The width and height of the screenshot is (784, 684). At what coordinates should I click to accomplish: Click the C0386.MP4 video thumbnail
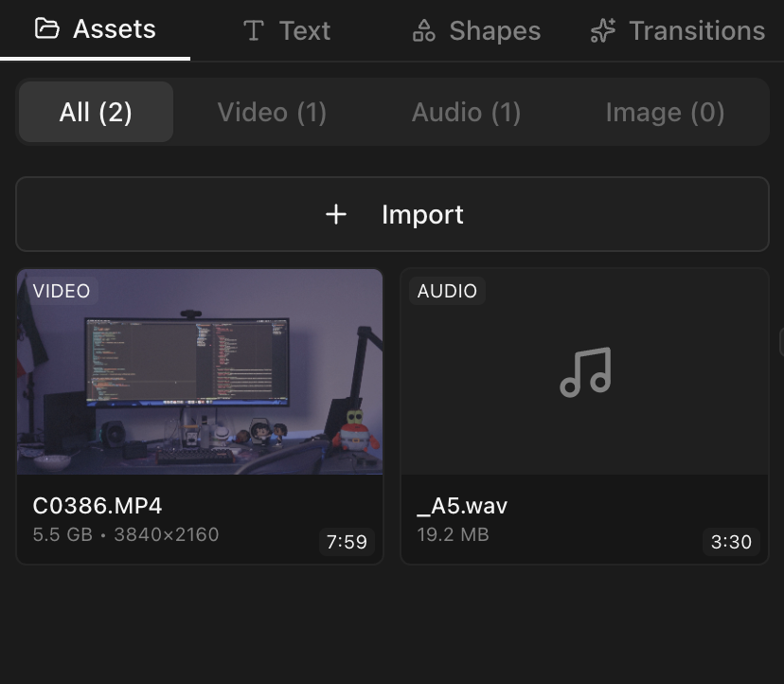[x=200, y=372]
